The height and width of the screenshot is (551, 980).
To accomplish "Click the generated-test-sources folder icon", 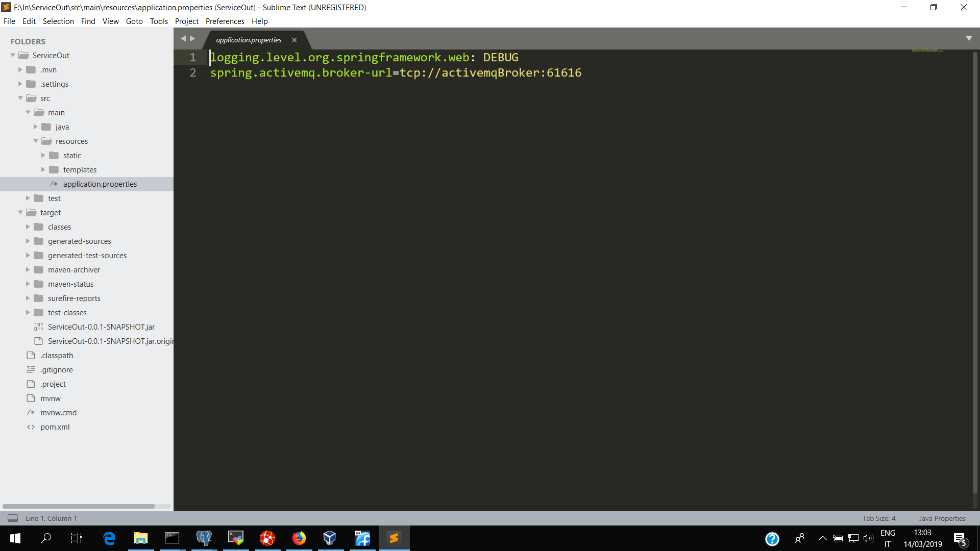I will click(x=39, y=255).
